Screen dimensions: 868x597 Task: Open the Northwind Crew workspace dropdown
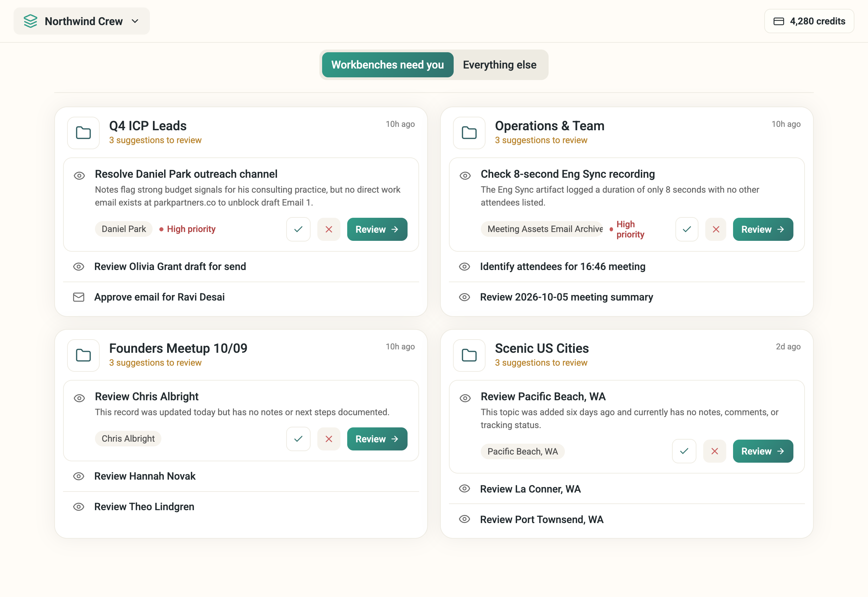coord(81,21)
